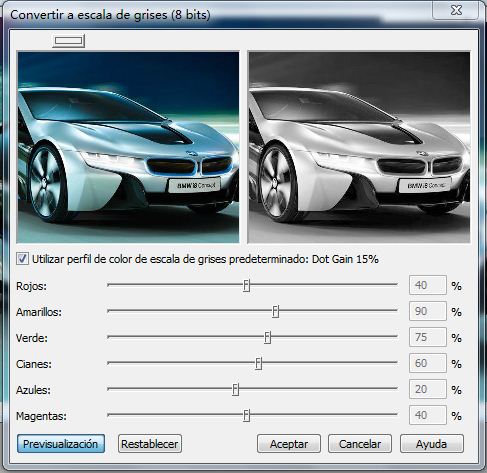The image size is (487, 473).
Task: Click the original color car preview
Action: pos(128,147)
